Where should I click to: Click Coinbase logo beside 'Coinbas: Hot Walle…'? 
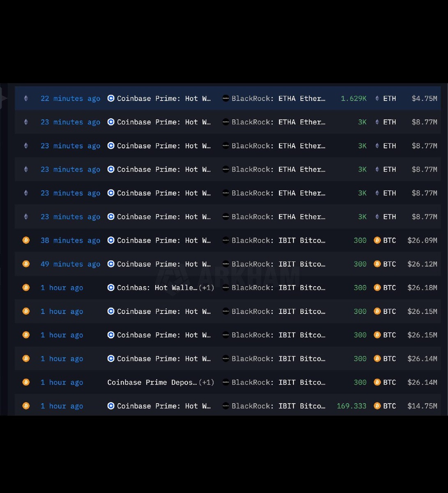click(111, 288)
